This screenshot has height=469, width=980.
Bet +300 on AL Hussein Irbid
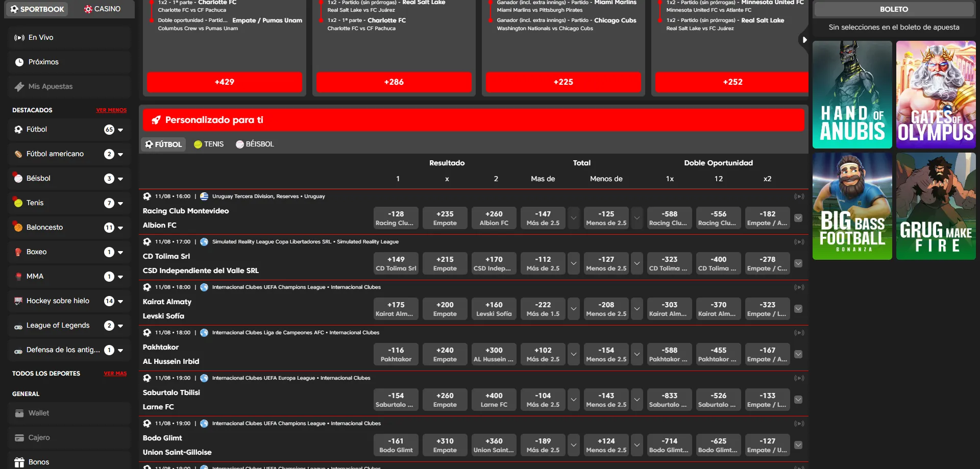pos(494,354)
